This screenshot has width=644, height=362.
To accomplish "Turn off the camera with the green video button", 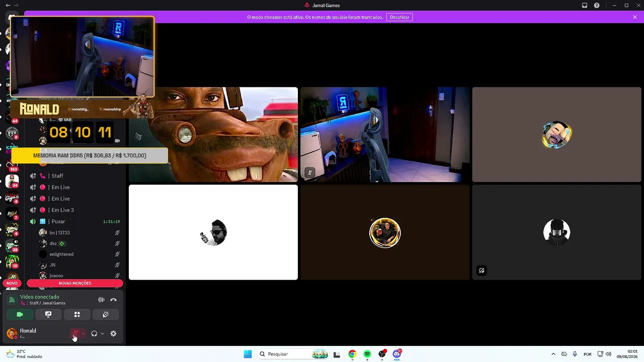I will tap(20, 314).
